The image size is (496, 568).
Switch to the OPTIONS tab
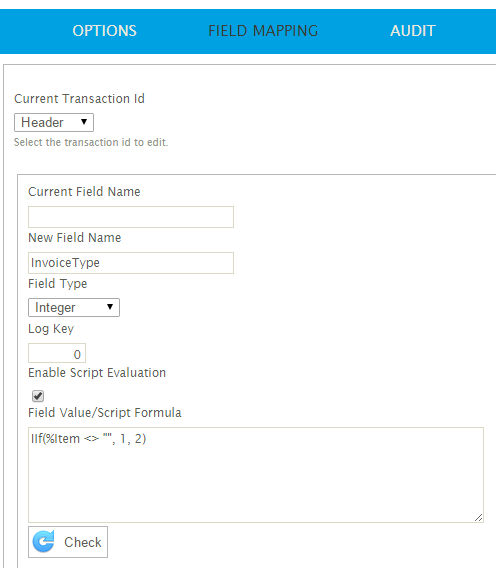[104, 31]
